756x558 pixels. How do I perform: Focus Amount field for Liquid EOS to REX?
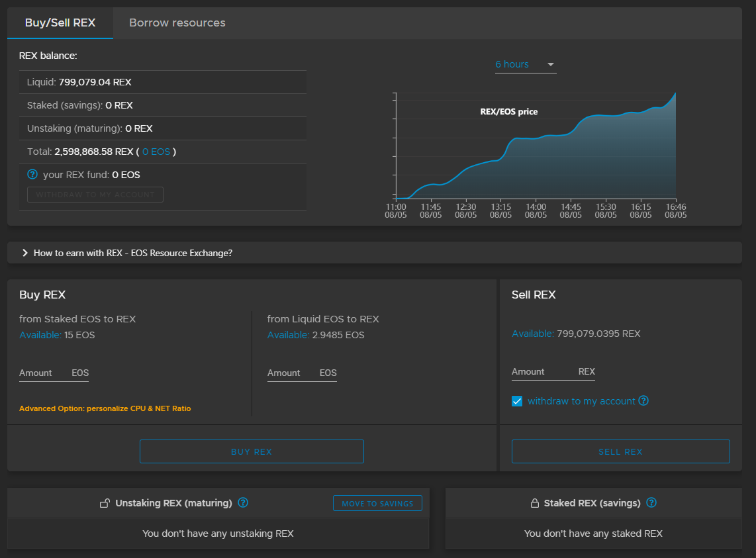(303, 373)
